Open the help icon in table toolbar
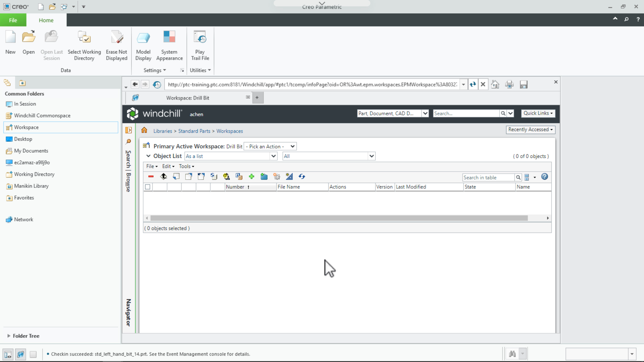Screen dimensions: 644x362 click(x=544, y=177)
